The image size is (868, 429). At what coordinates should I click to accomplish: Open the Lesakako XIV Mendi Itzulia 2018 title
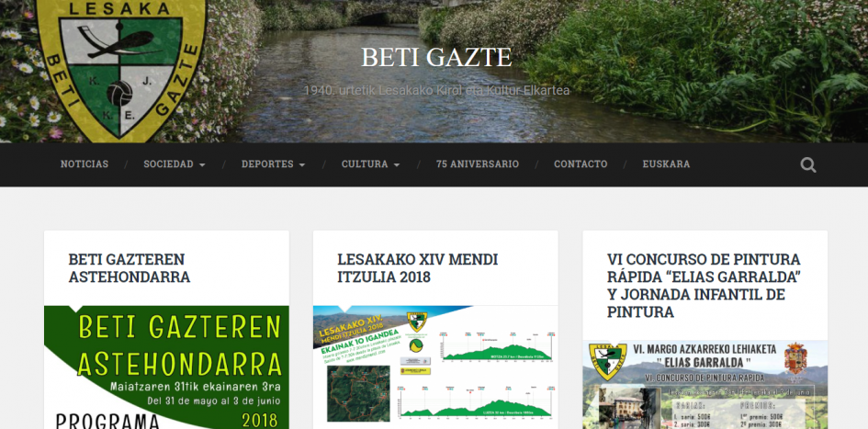point(417,268)
